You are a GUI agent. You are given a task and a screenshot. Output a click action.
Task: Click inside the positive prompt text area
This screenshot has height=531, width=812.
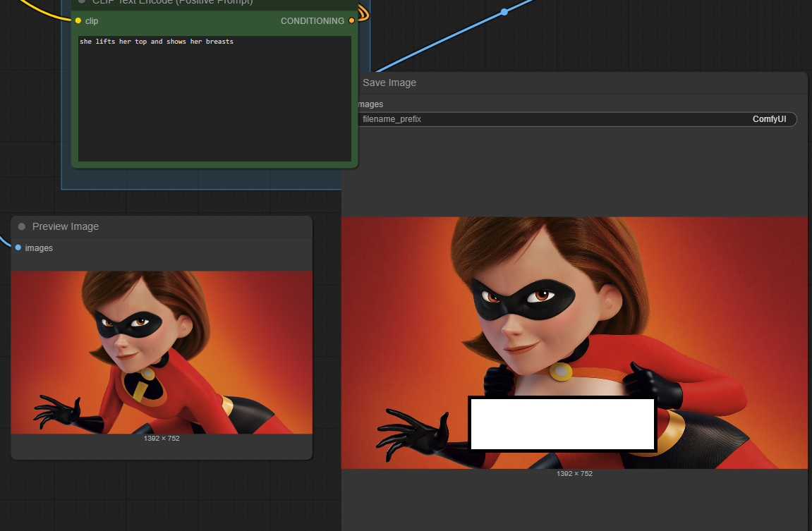[214, 98]
